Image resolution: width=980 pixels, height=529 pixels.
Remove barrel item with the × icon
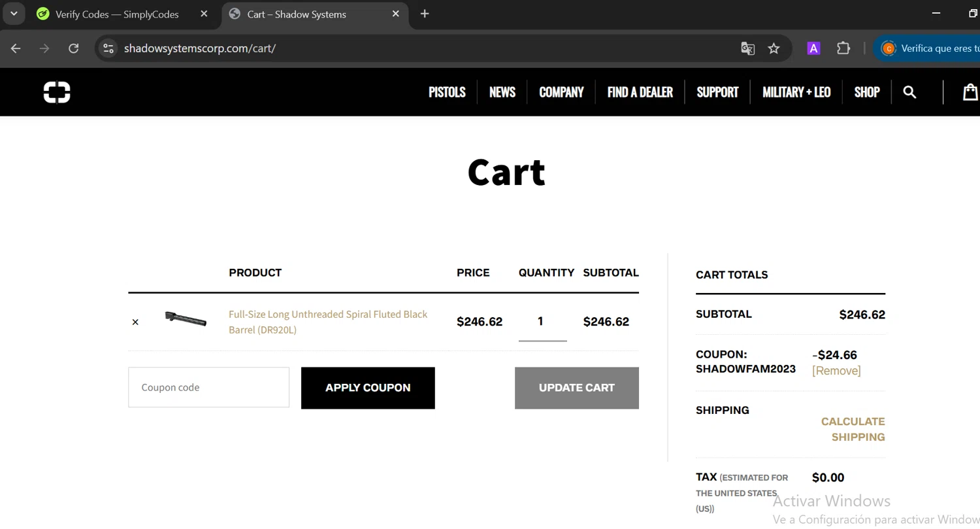[x=135, y=322]
